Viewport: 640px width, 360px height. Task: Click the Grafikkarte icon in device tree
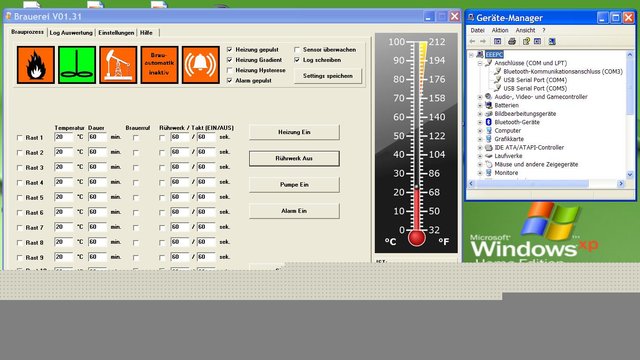click(x=489, y=139)
